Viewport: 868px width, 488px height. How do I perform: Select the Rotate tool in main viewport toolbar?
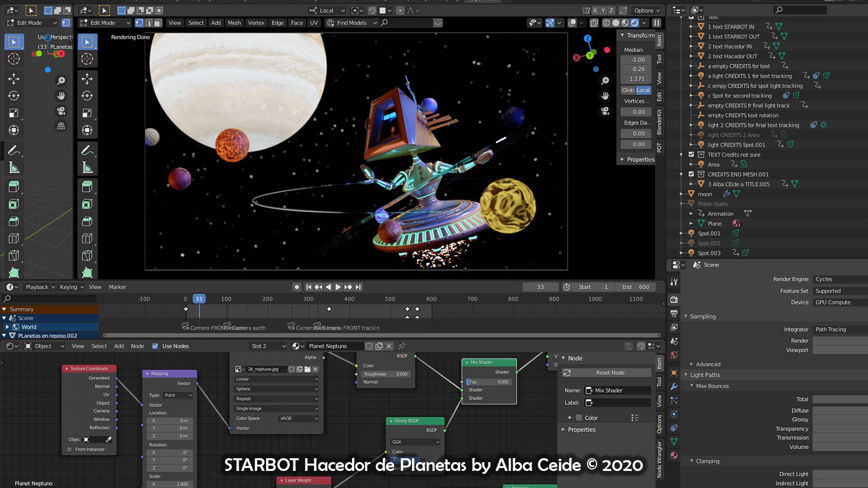[x=87, y=96]
